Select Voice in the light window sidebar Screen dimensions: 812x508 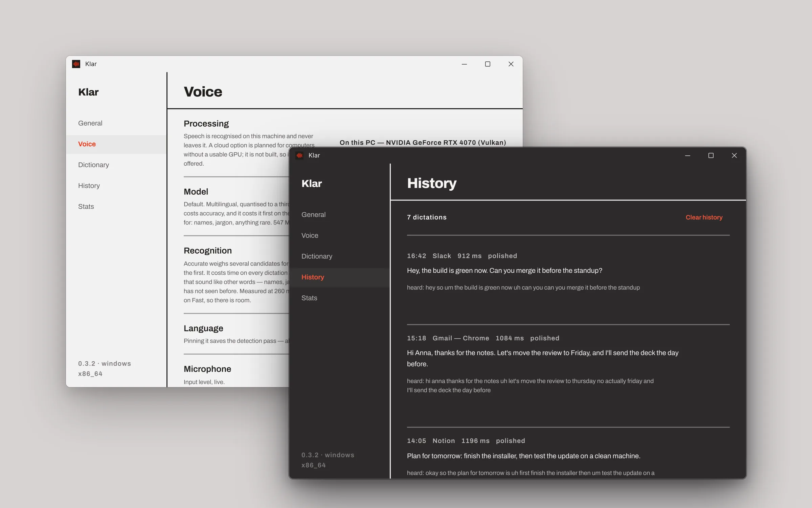coord(116,144)
